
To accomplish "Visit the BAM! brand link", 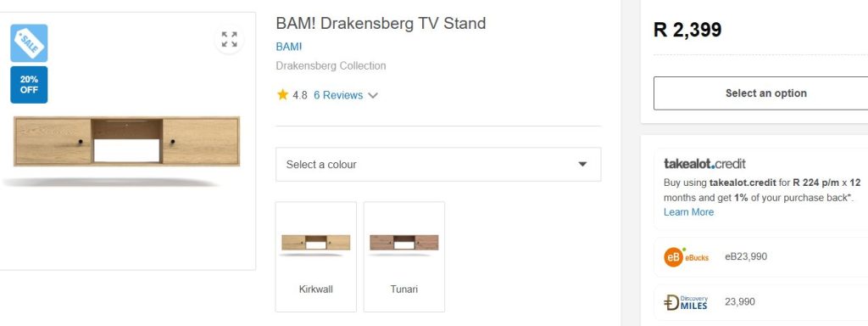I will point(288,47).
